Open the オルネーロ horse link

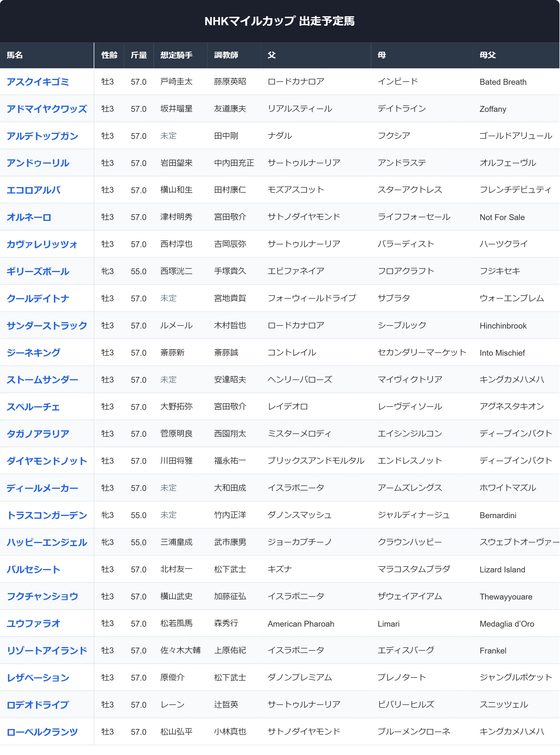point(29,217)
